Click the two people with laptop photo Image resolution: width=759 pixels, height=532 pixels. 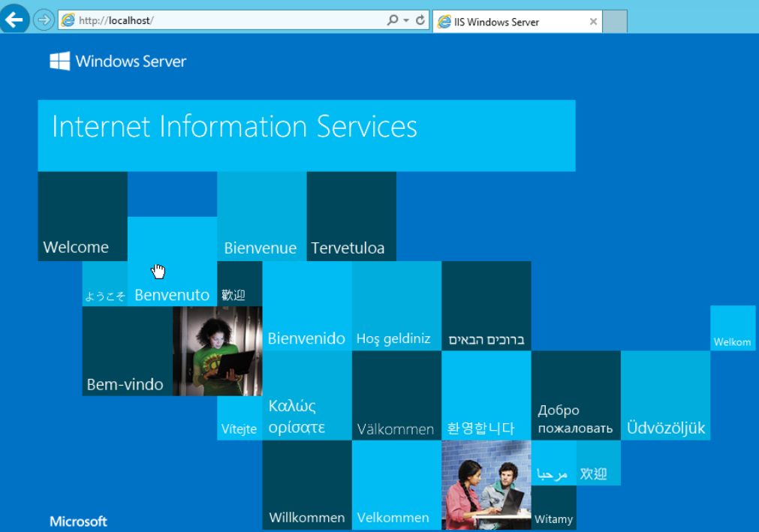point(486,485)
